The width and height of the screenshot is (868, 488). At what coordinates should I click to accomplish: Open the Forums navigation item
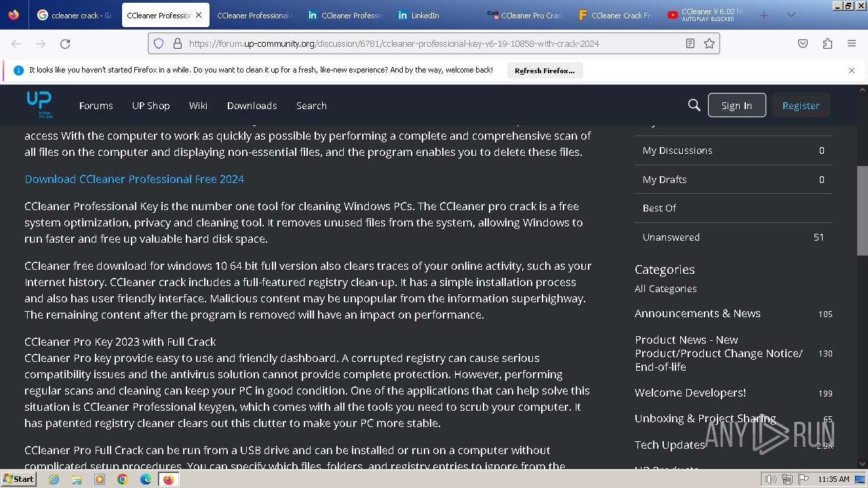(96, 105)
